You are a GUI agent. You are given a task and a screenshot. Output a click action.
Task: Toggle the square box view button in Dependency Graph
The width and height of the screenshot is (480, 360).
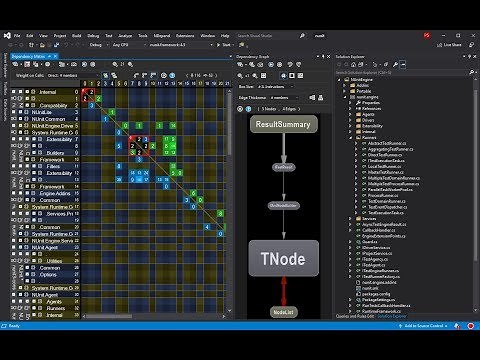click(x=292, y=76)
